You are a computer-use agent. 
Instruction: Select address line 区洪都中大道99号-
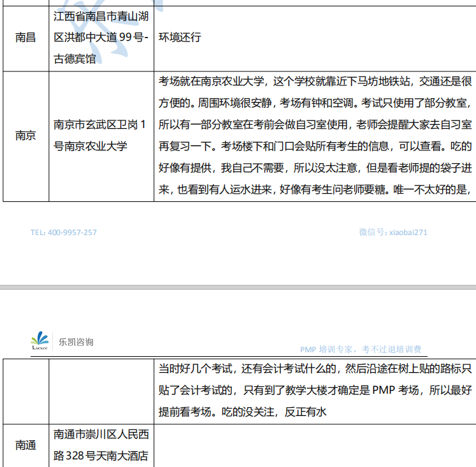click(101, 38)
